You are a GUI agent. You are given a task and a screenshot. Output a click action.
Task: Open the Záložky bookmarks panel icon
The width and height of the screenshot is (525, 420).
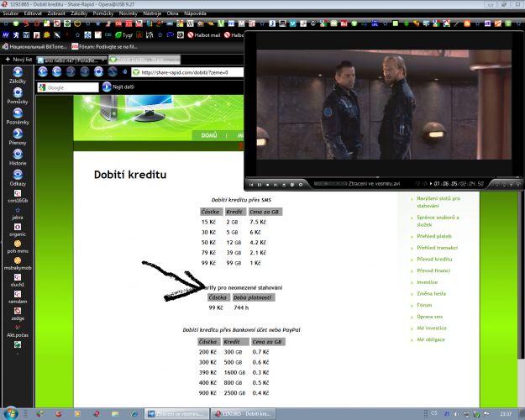point(18,71)
